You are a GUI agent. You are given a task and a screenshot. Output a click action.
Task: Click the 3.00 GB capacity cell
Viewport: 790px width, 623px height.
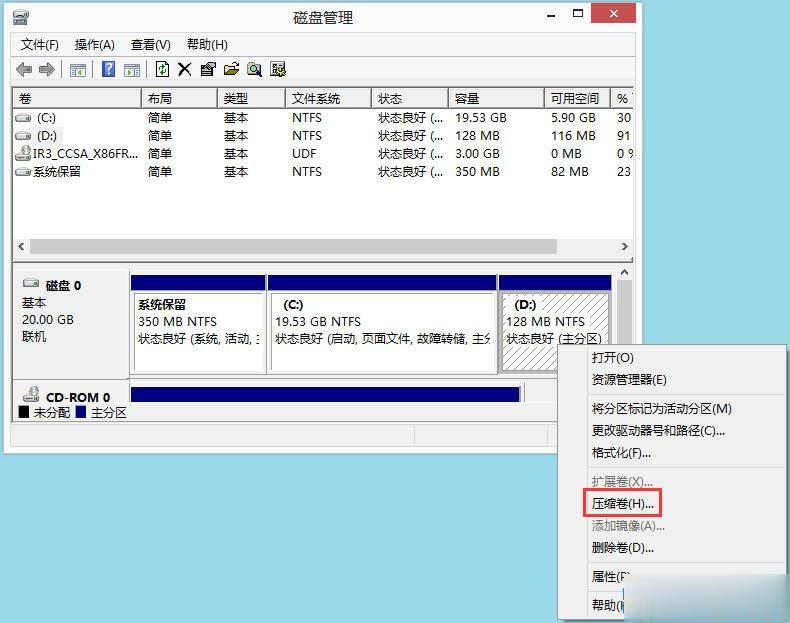[x=477, y=154]
